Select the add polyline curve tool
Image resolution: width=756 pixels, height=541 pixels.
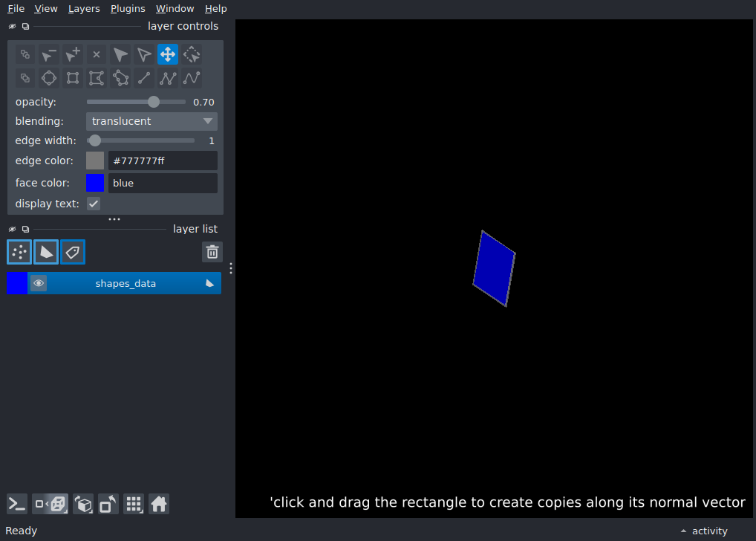192,78
